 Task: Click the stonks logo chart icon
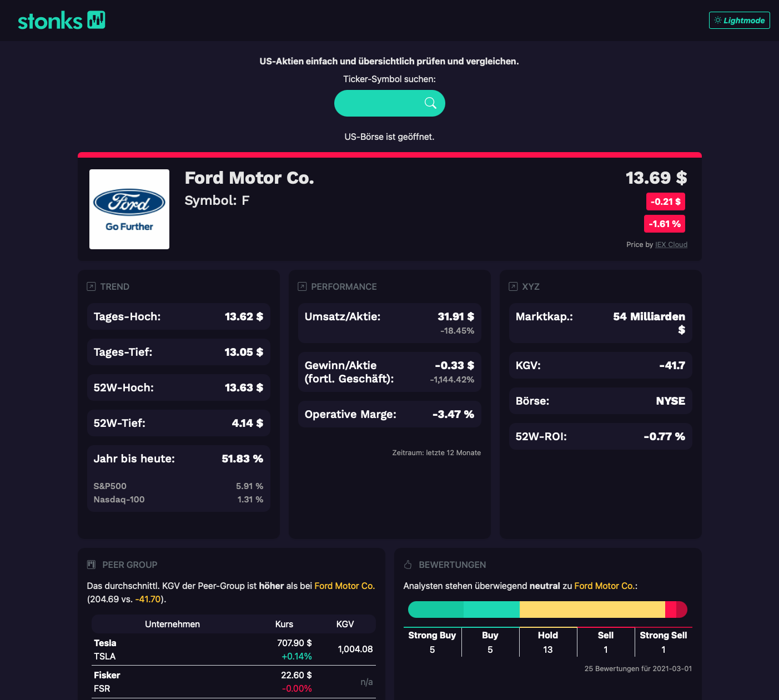(x=97, y=20)
